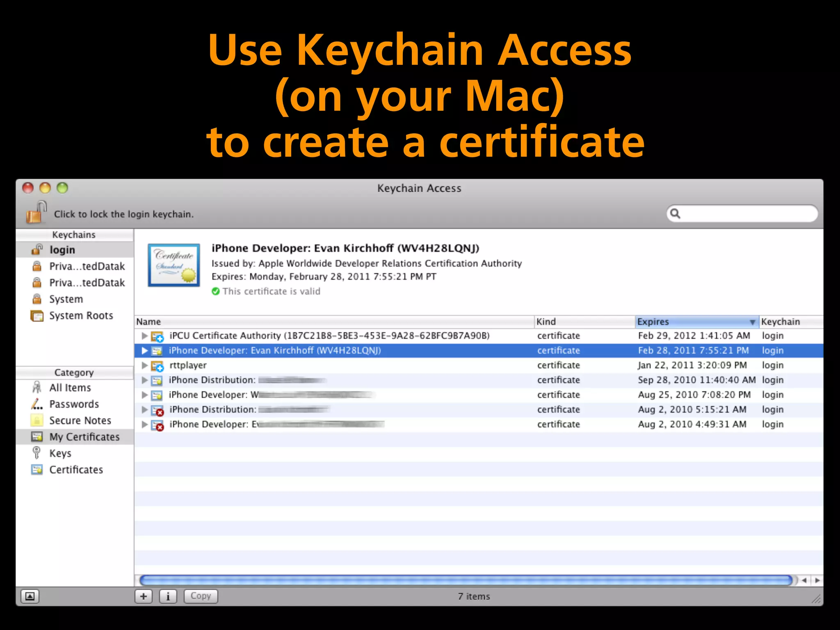The height and width of the screenshot is (630, 840).
Task: Expand iPhone Distribution row expiring Aug 2, 5:15 AM
Action: pos(144,409)
